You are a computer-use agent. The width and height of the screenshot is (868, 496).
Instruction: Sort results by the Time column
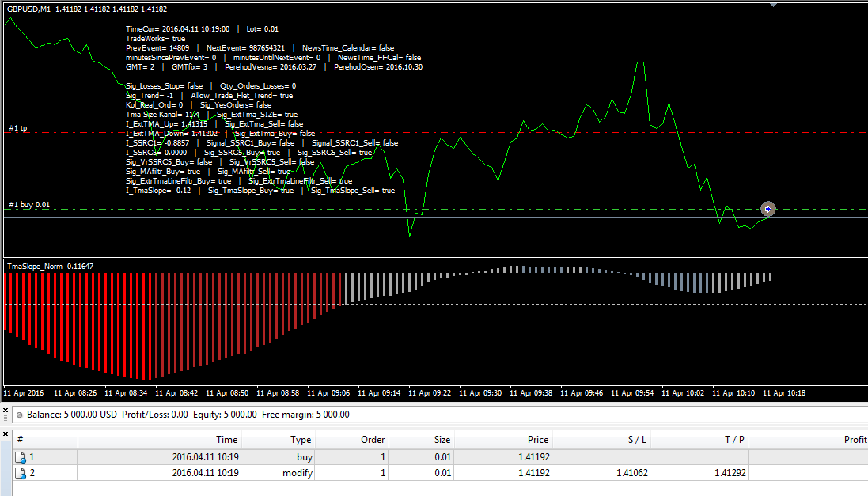click(160, 440)
